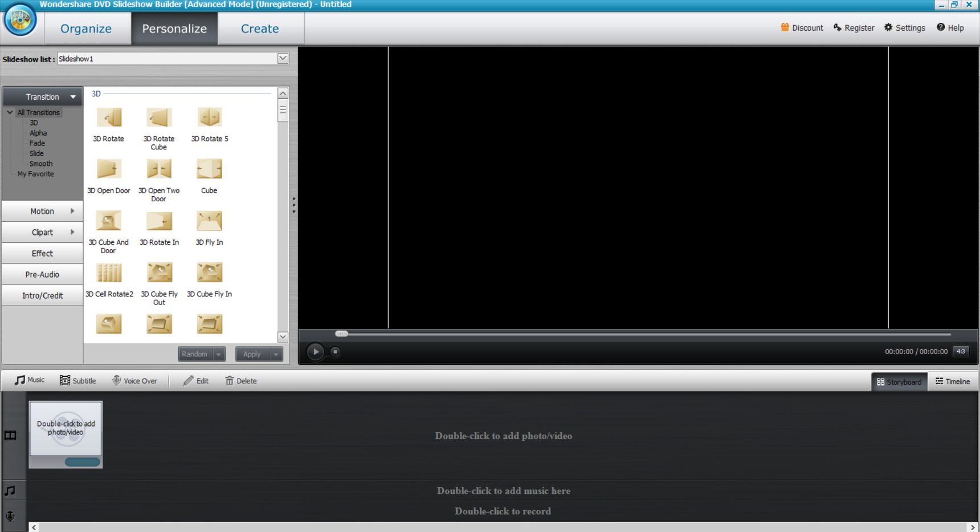Open the Slideshow list dropdown
This screenshot has width=980, height=532.
pos(283,59)
